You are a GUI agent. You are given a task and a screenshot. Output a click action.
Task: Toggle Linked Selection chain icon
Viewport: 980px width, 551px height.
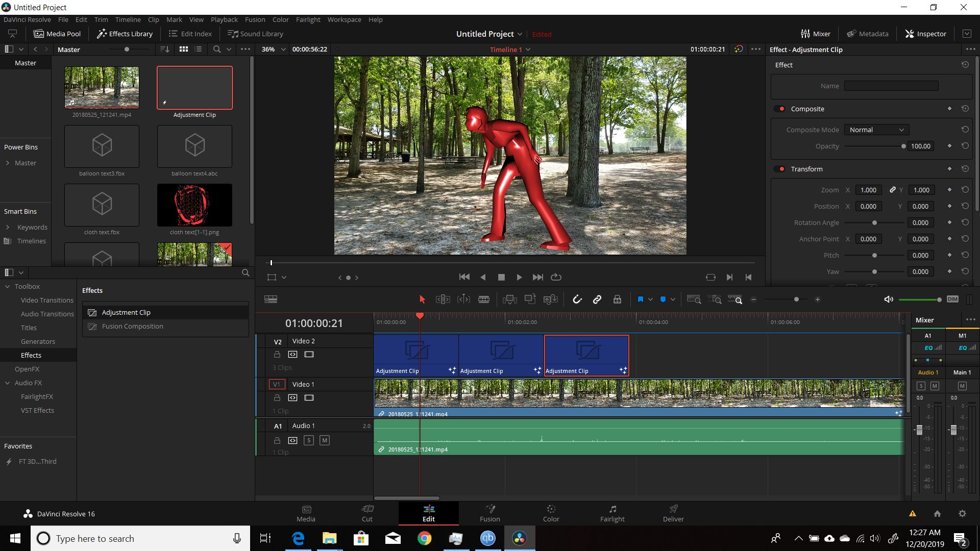(597, 299)
